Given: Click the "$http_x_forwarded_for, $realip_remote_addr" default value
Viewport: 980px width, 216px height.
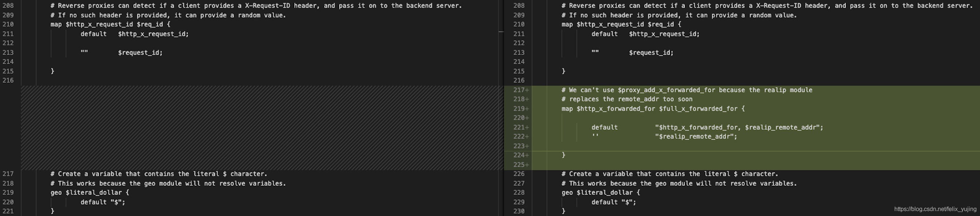Looking at the screenshot, I should click(739, 127).
